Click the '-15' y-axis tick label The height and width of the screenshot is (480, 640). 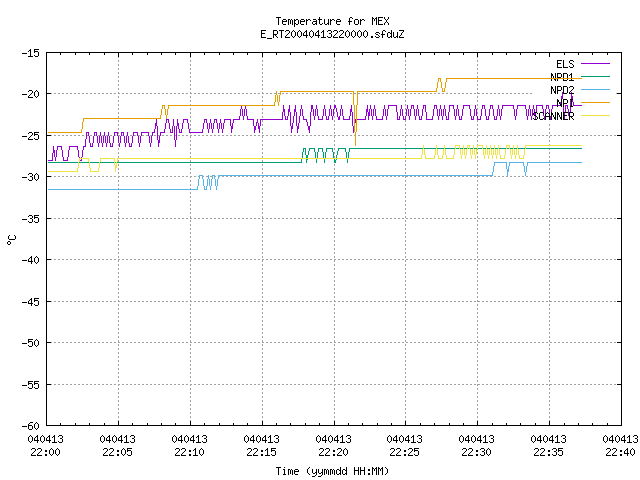click(x=31, y=53)
